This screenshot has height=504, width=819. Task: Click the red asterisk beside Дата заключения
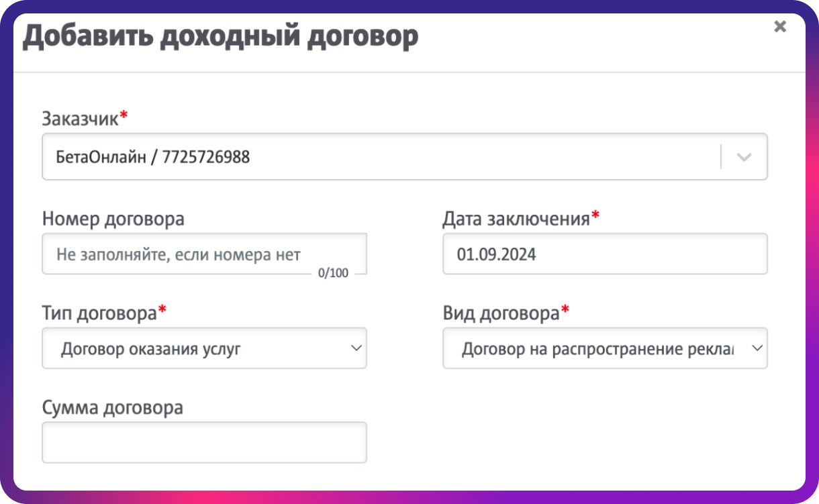click(x=595, y=215)
